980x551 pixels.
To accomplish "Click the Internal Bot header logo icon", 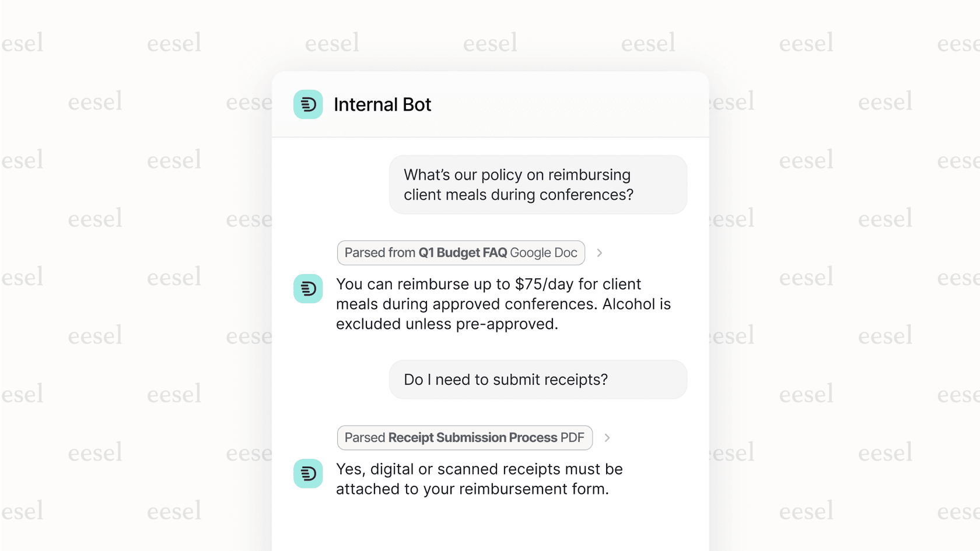I will point(308,104).
